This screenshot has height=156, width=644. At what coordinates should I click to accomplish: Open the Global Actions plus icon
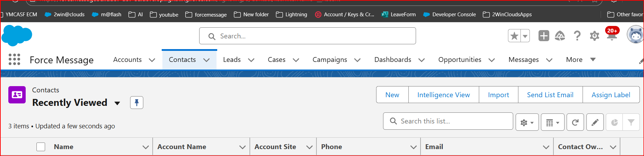tap(543, 36)
